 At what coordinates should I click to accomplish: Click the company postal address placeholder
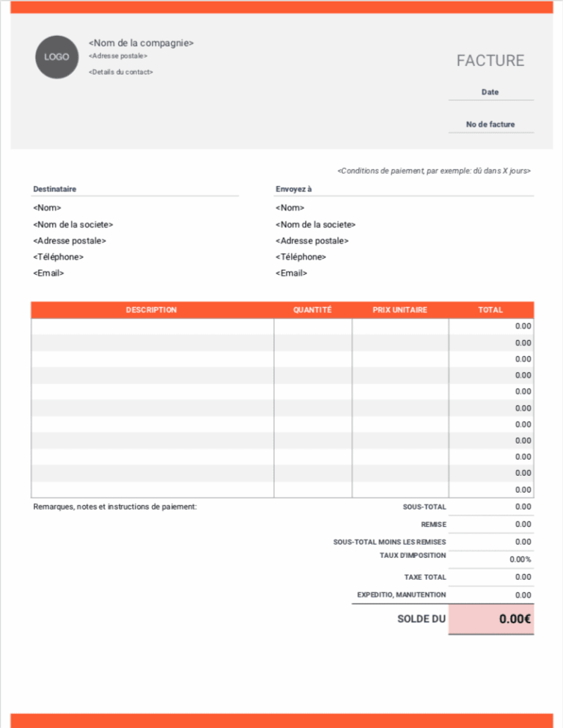118,56
